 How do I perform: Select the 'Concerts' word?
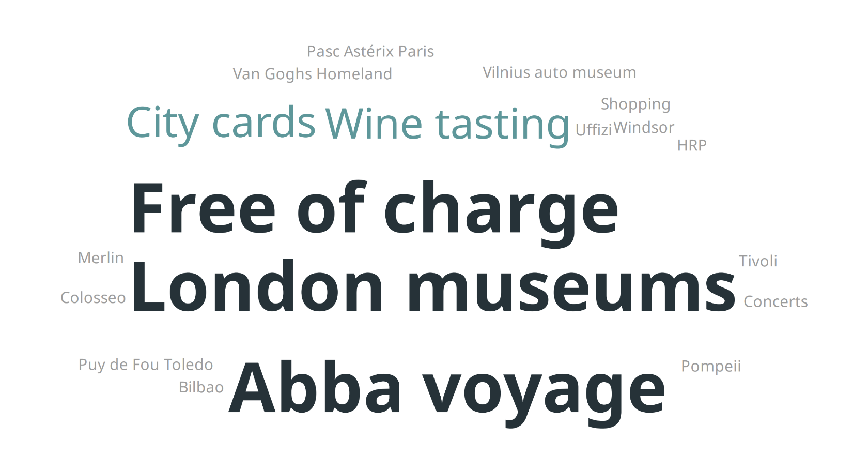click(x=776, y=301)
